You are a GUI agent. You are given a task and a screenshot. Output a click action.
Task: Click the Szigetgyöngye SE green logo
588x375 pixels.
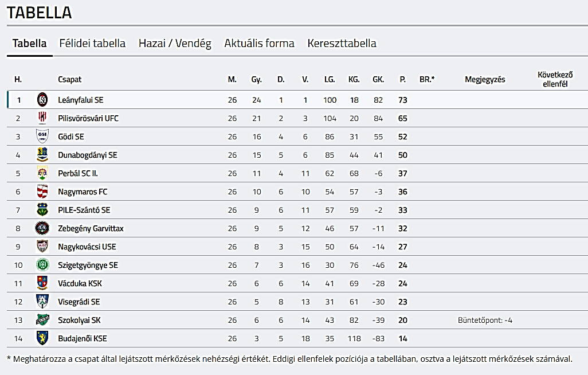(42, 265)
